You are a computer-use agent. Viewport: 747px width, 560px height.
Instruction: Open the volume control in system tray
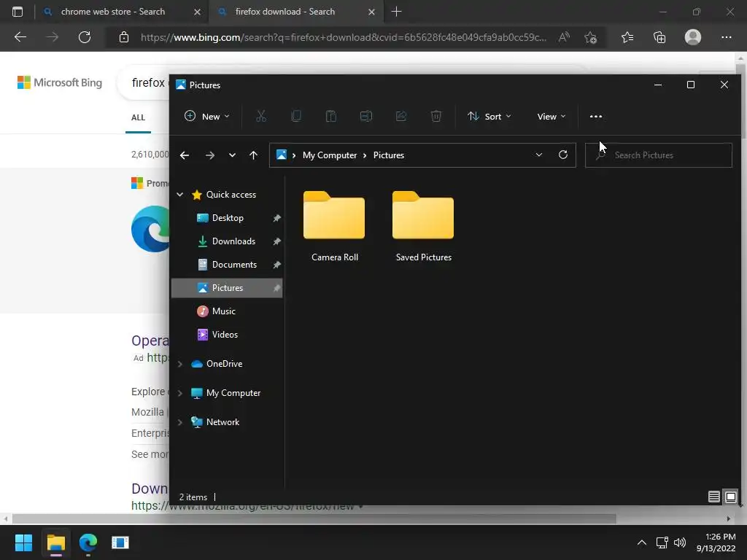coord(680,542)
